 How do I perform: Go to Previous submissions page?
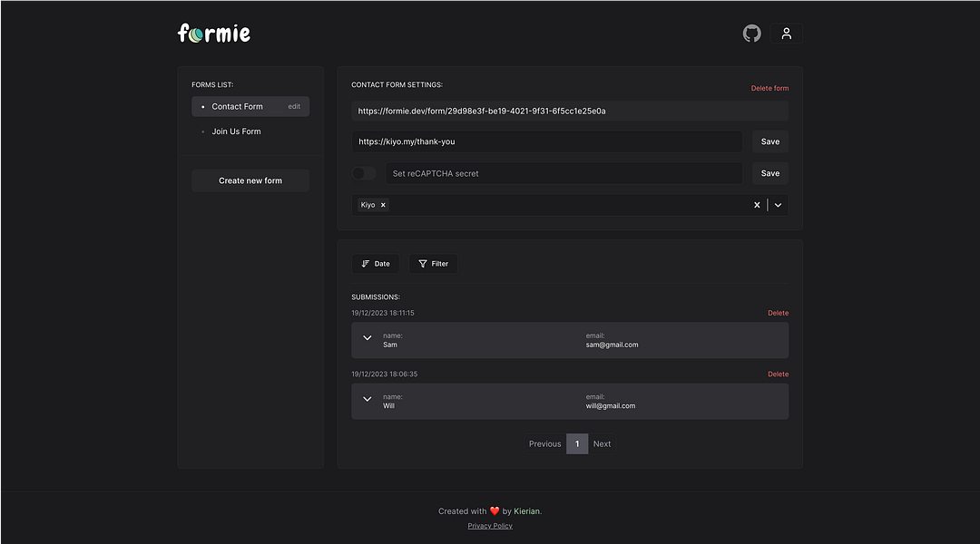545,444
